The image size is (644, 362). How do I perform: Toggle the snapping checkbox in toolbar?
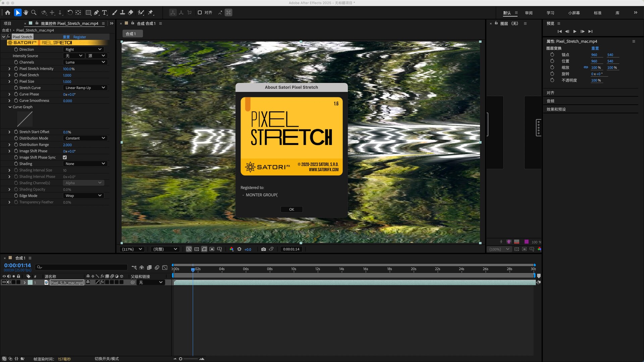click(200, 13)
